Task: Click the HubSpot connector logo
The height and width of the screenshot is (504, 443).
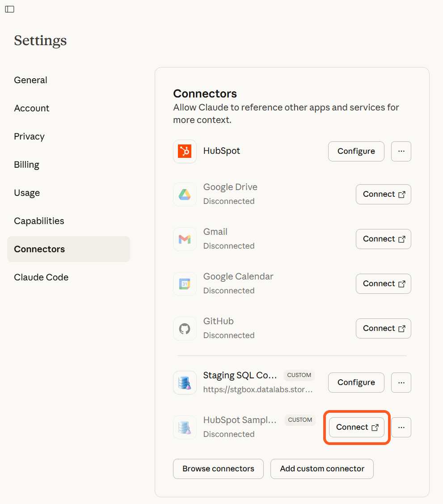Action: (185, 152)
